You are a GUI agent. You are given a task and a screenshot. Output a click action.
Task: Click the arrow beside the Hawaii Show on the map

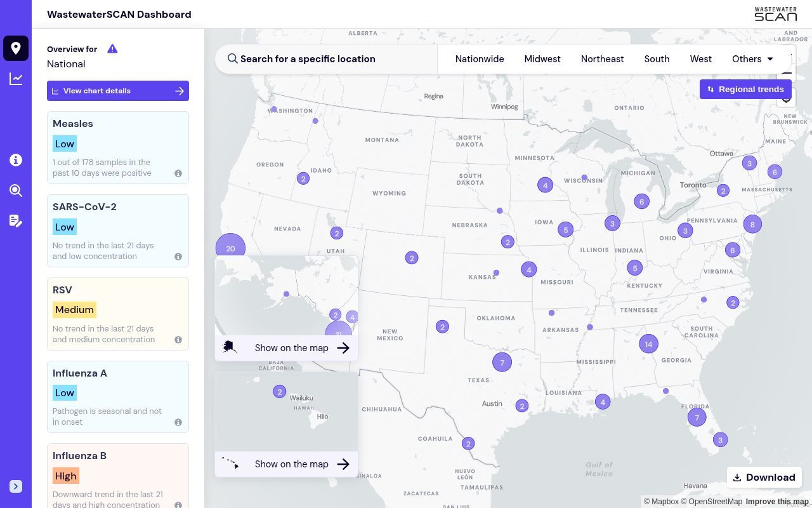click(x=343, y=464)
